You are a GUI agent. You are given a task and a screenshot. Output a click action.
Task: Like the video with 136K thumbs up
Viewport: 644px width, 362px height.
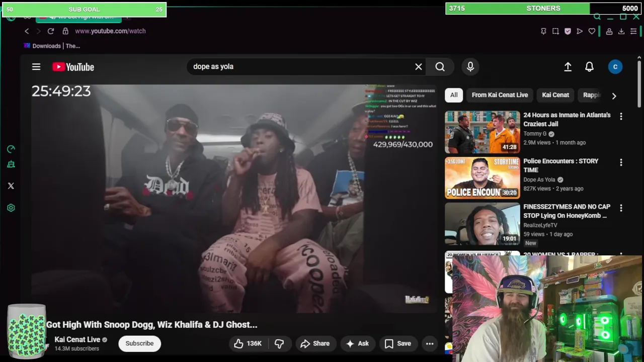coord(248,343)
